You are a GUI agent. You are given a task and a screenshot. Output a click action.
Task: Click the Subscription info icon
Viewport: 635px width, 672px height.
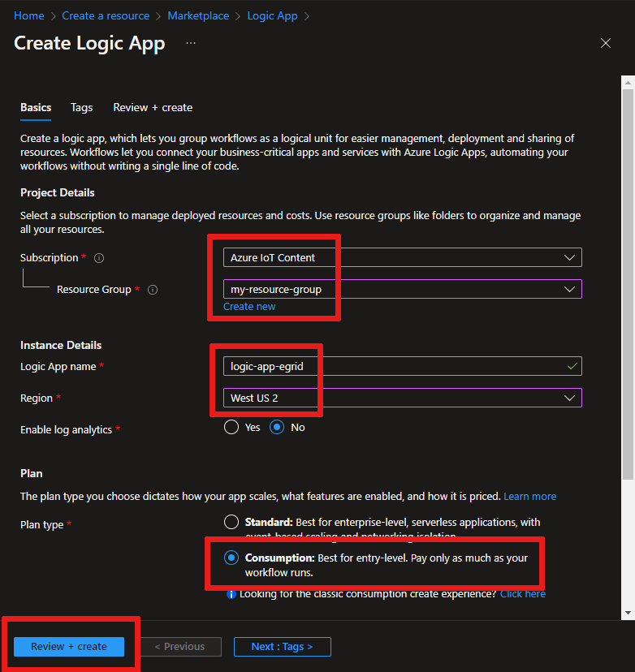coord(99,258)
